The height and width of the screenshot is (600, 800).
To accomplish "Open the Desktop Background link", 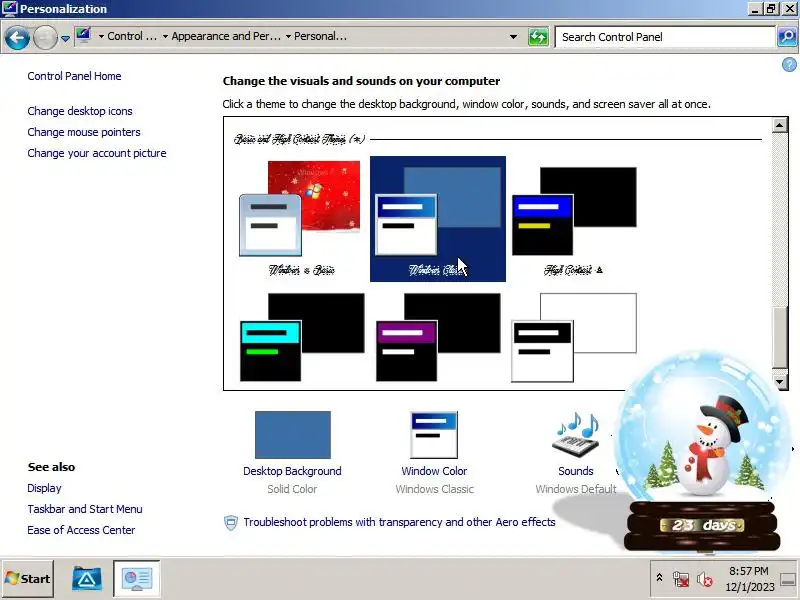I will pyautogui.click(x=292, y=471).
